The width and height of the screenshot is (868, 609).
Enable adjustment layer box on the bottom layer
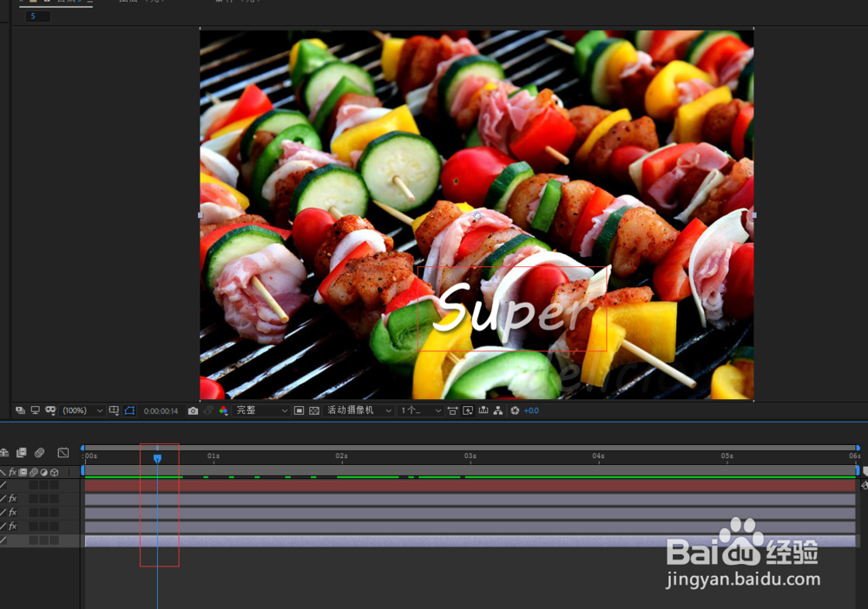pos(43,540)
